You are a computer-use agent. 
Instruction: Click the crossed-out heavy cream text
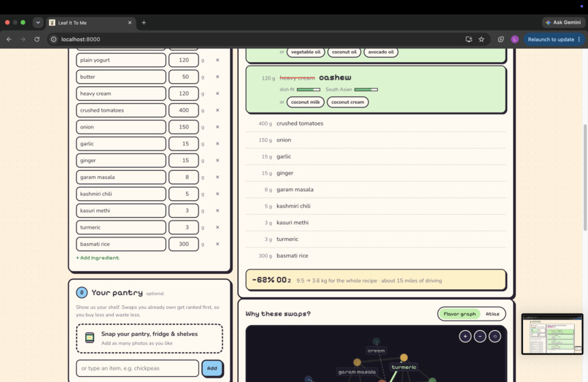(297, 77)
